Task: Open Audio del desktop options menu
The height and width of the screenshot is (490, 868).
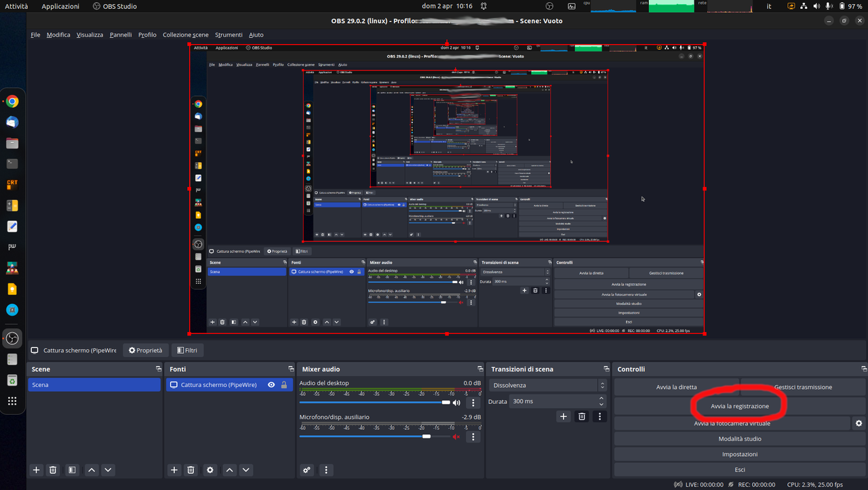Action: (x=473, y=403)
